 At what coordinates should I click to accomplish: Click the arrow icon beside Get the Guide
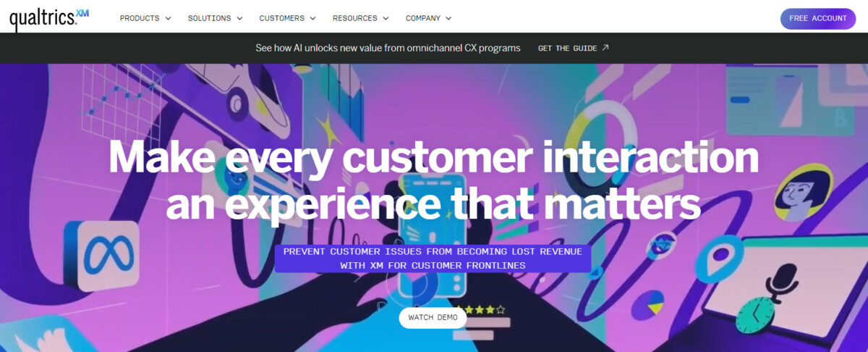click(605, 48)
